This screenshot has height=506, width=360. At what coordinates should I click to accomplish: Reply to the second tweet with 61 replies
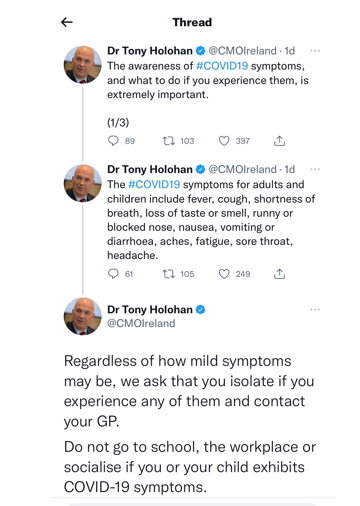113,274
